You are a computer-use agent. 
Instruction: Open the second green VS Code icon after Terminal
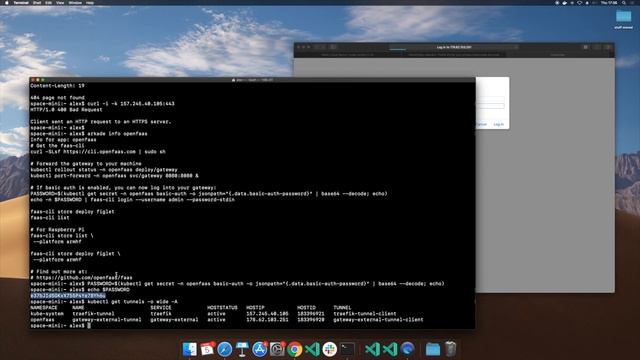point(390,349)
